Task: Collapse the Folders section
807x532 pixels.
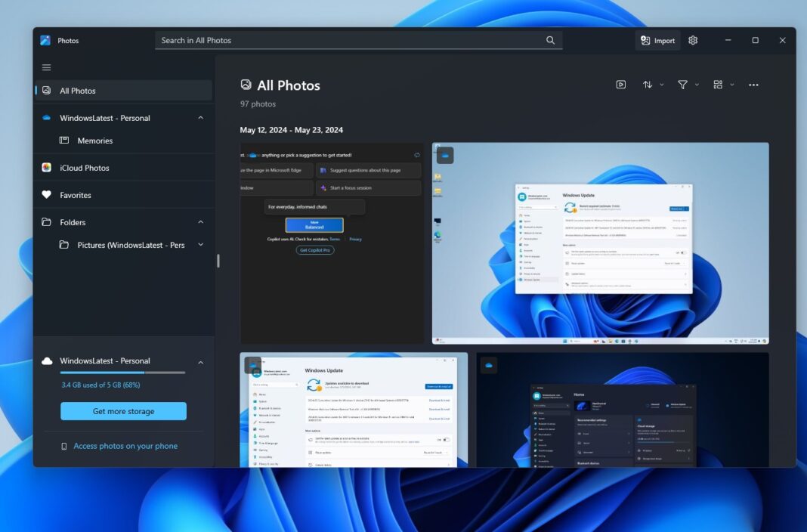Action: (x=200, y=221)
